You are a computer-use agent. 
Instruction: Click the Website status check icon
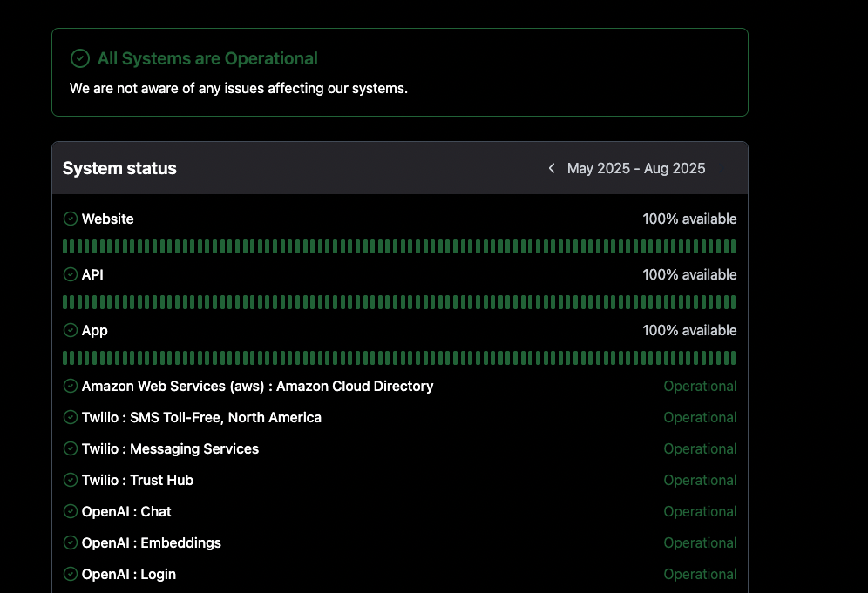click(x=71, y=219)
